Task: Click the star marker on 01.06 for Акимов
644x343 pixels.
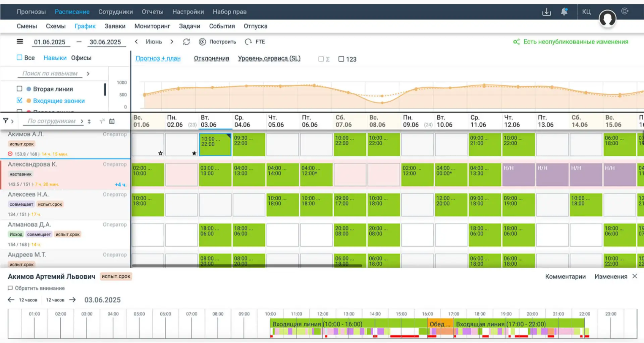Action: 160,153
